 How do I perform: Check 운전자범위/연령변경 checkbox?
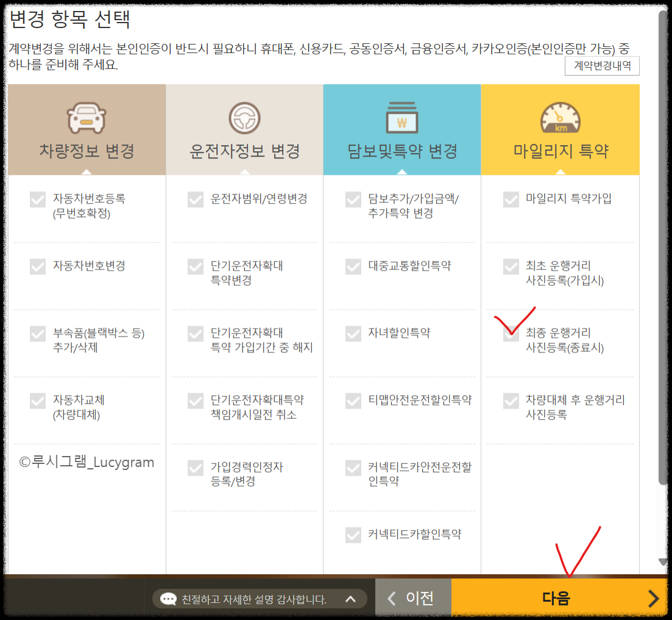(196, 199)
